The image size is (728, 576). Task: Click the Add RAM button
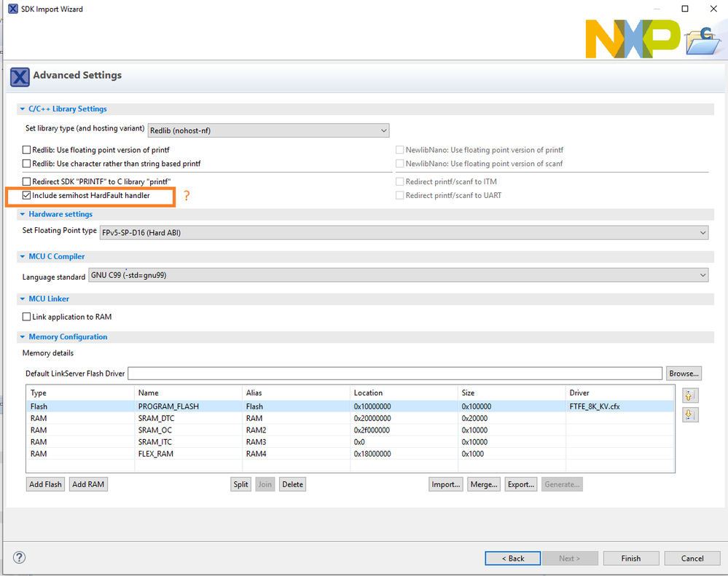pyautogui.click(x=88, y=484)
